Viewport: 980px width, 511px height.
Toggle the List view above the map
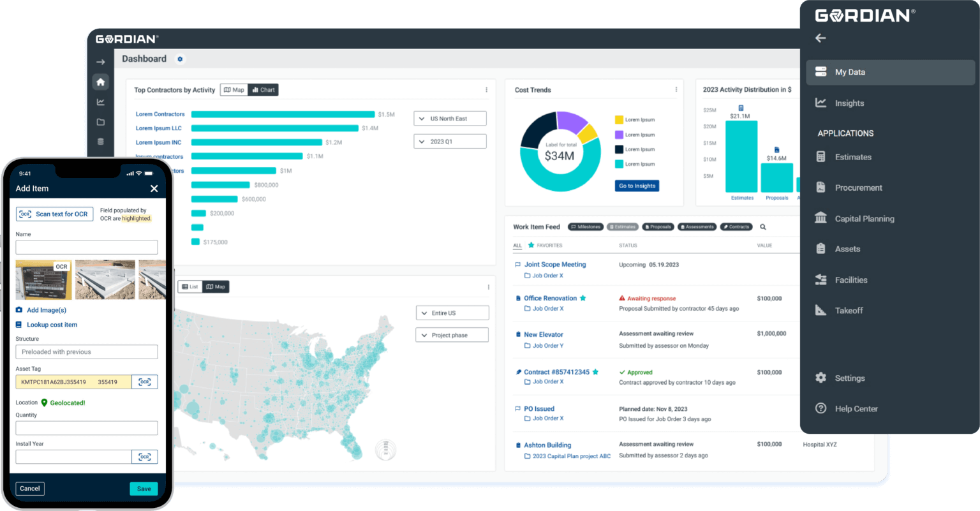click(189, 287)
